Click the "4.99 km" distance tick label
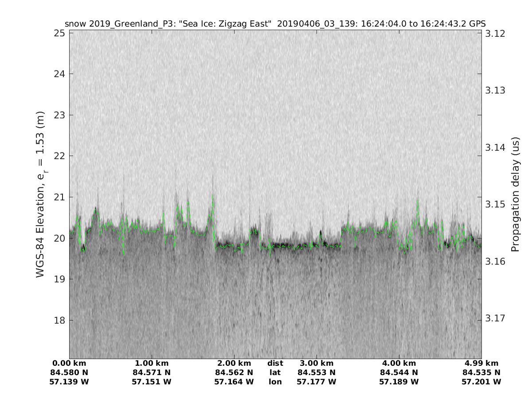 tap(481, 364)
